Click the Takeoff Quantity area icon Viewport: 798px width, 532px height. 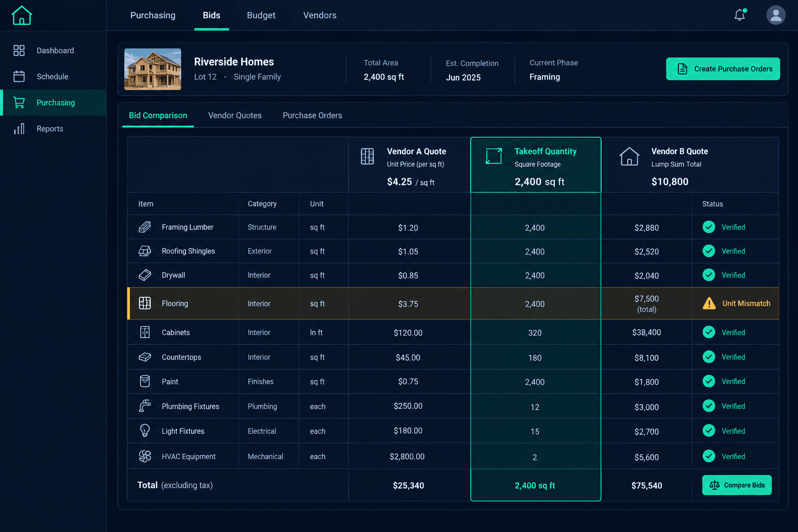tap(494, 156)
